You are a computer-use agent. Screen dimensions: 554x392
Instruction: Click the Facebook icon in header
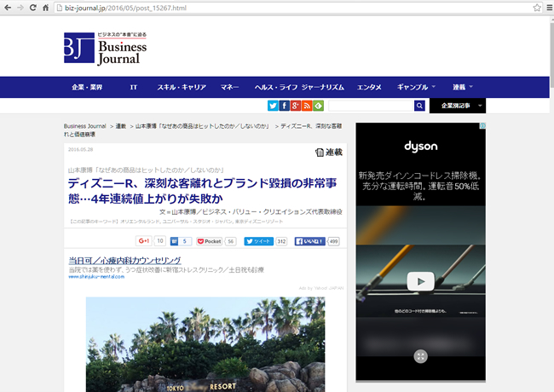pos(284,106)
